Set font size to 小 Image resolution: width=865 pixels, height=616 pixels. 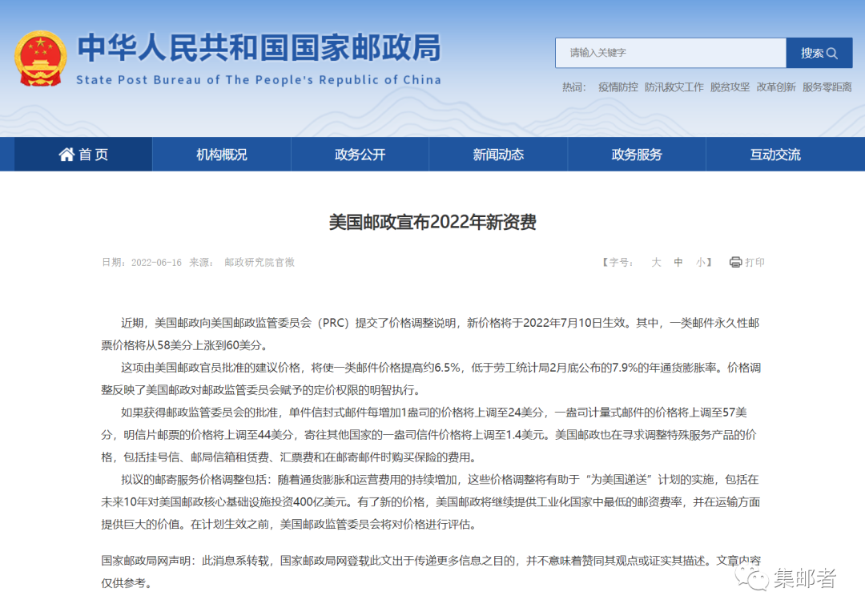point(700,262)
